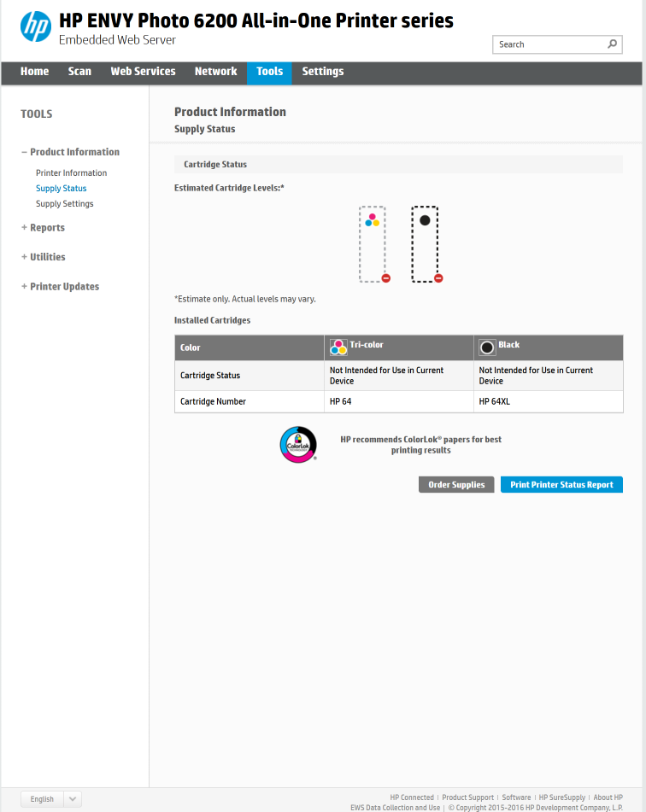Viewport: 646px width, 812px height.
Task: Click the Tri-color icon in table header
Action: (338, 347)
